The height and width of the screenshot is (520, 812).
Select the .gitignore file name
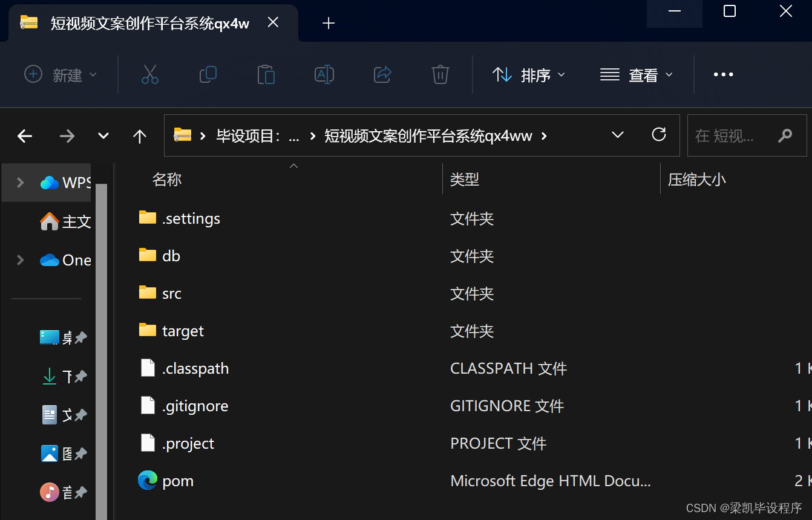[x=195, y=406]
